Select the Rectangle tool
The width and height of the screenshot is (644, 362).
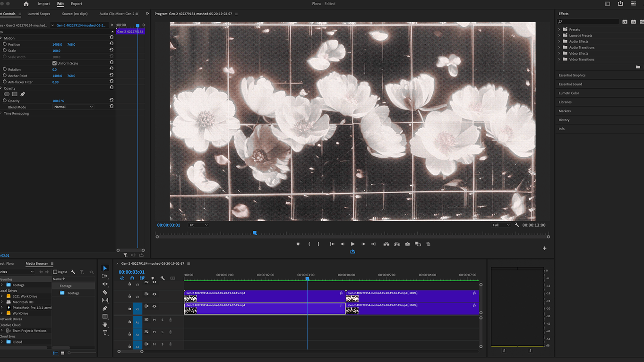pyautogui.click(x=105, y=316)
